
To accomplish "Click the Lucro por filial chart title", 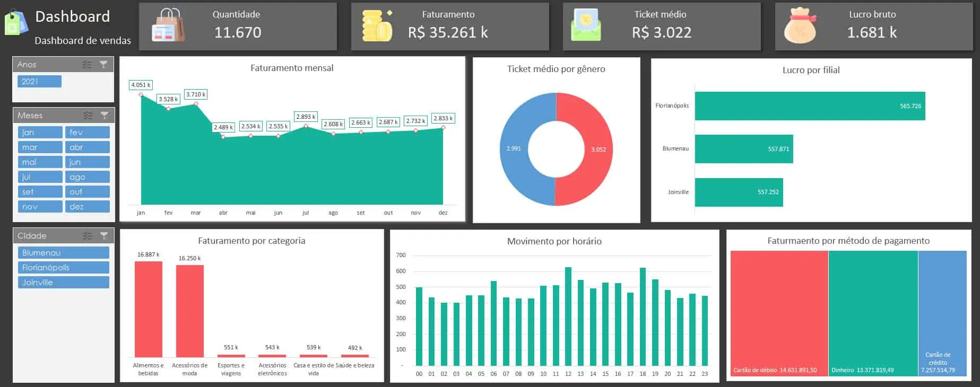I will (x=811, y=70).
